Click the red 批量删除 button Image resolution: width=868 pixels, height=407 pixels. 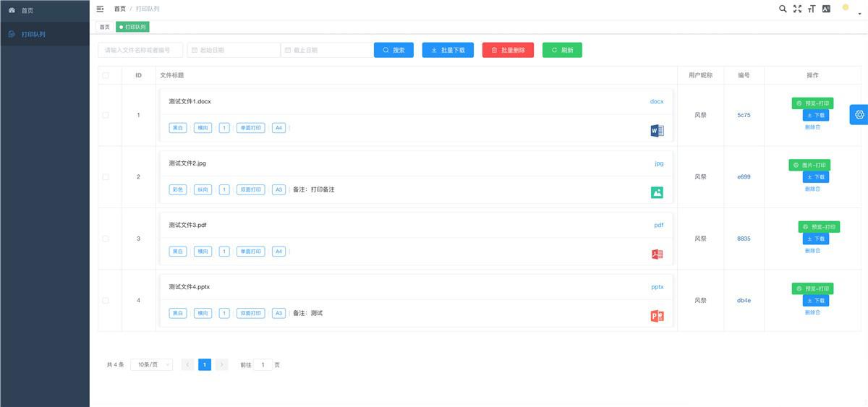(x=508, y=50)
